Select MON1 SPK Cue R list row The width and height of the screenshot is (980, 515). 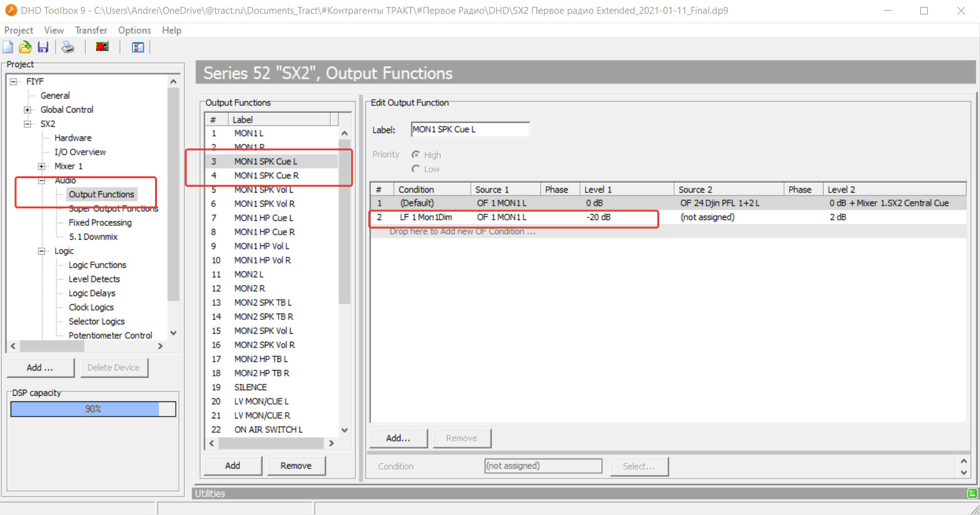[x=272, y=176]
